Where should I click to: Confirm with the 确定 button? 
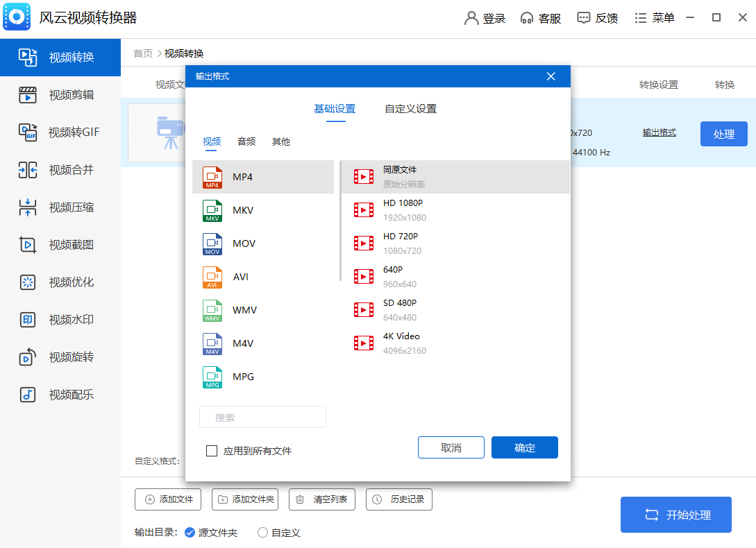524,447
